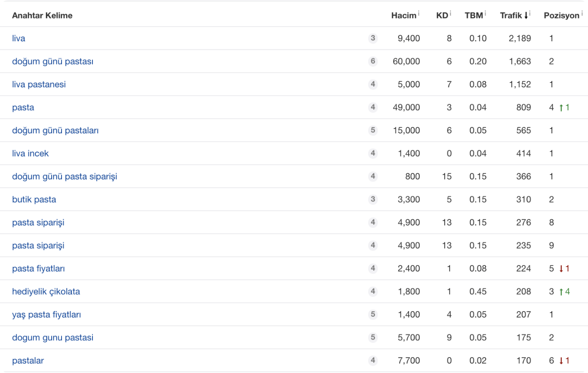This screenshot has height=373, width=588.
Task: Open the liva pastanesi keyword link
Action: [39, 84]
